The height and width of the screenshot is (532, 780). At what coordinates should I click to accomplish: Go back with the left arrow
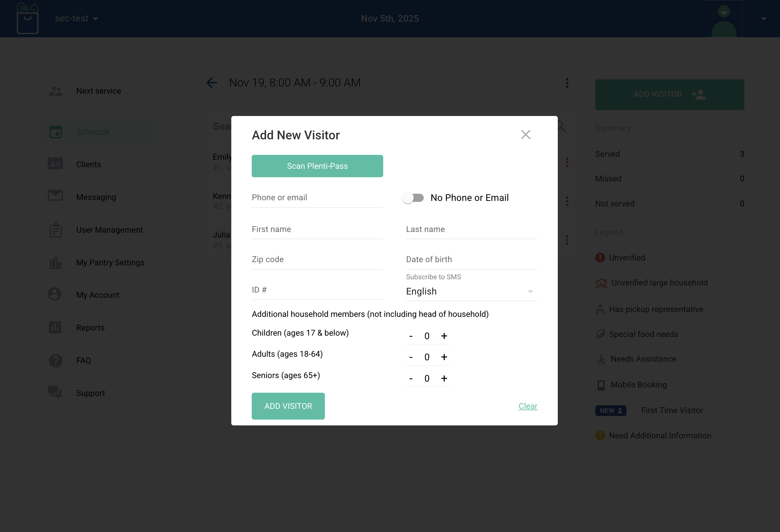[x=212, y=83]
